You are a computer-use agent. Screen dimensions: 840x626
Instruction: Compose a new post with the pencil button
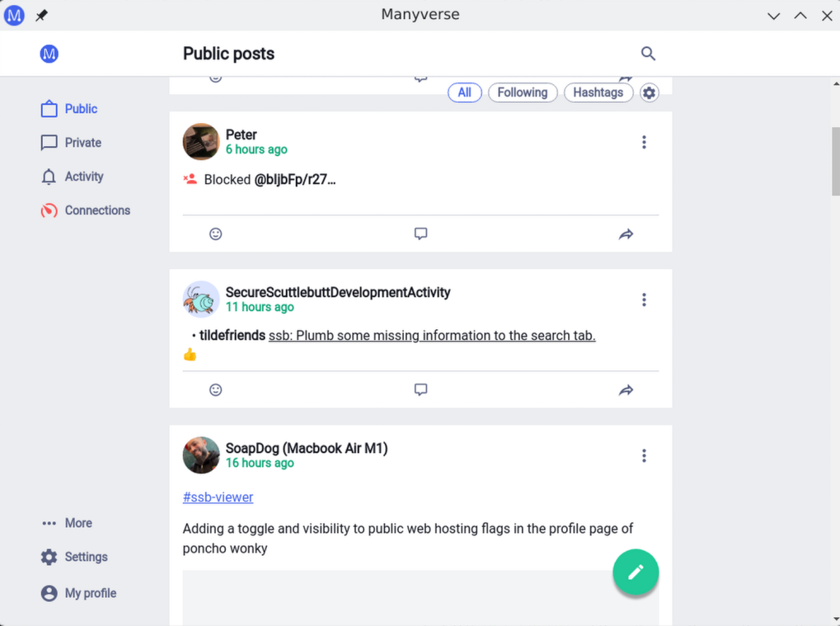pos(635,572)
